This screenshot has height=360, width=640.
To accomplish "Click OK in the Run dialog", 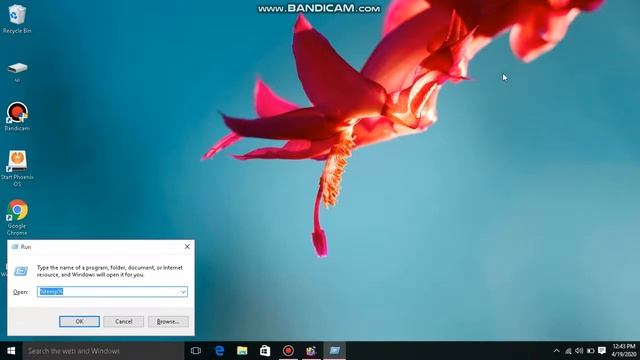I will pos(79,322).
